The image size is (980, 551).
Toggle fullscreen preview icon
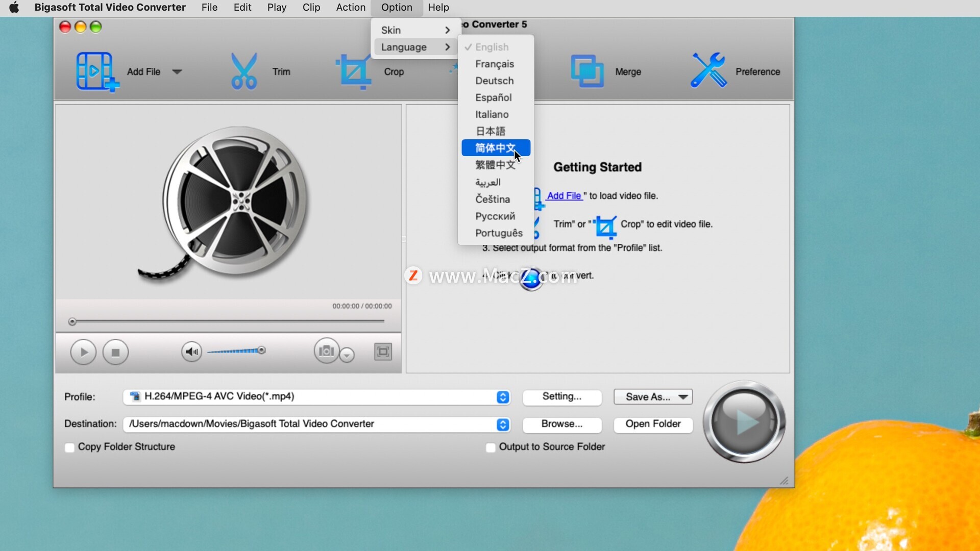[x=383, y=352]
